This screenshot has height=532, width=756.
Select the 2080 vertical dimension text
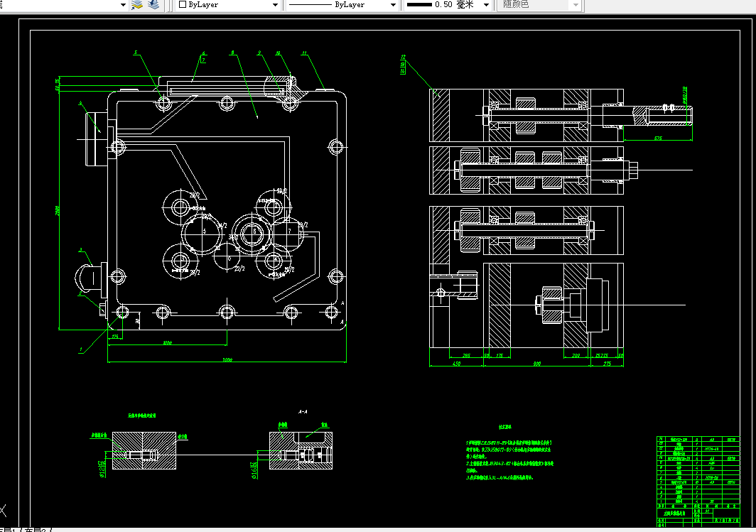(58, 210)
